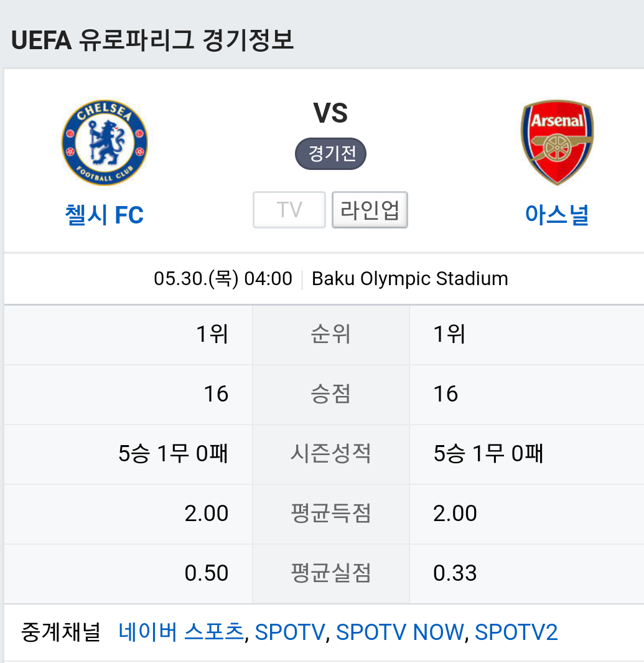
Task: Open 네이버 스포츠 broadcast link
Action: click(x=181, y=632)
